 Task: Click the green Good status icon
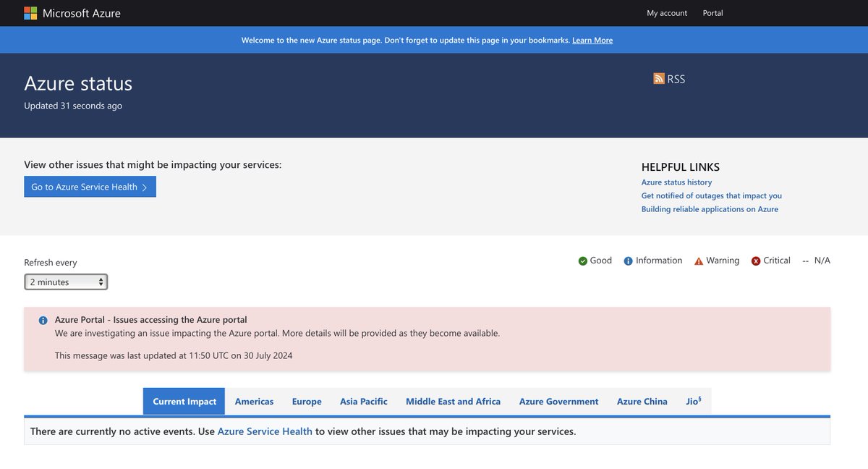click(583, 261)
